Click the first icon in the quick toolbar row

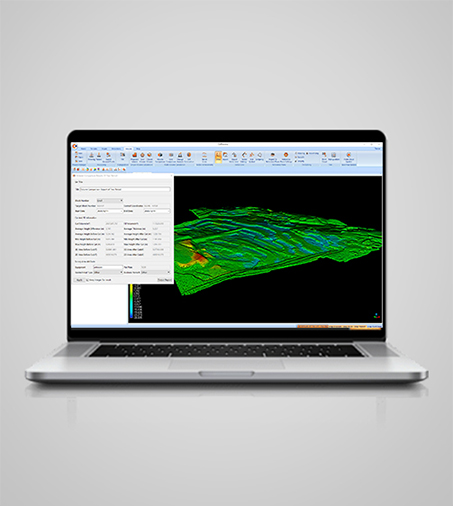point(75,169)
